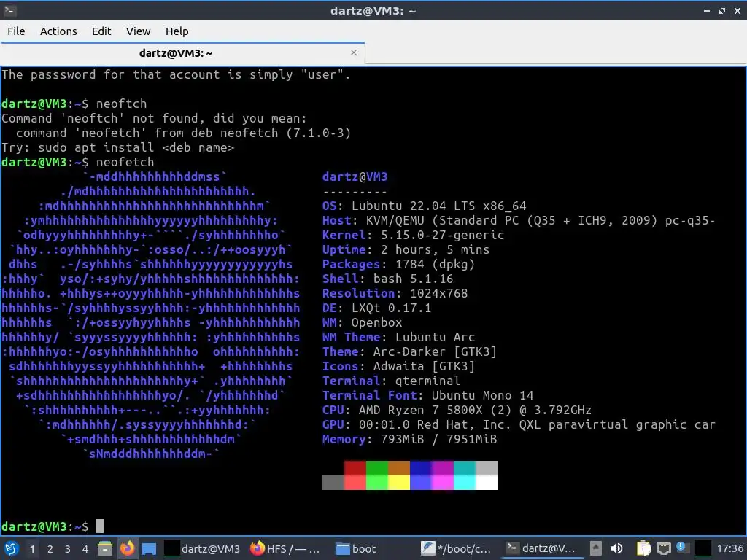Open the network status tray icon
The width and height of the screenshot is (747, 560).
click(x=663, y=548)
